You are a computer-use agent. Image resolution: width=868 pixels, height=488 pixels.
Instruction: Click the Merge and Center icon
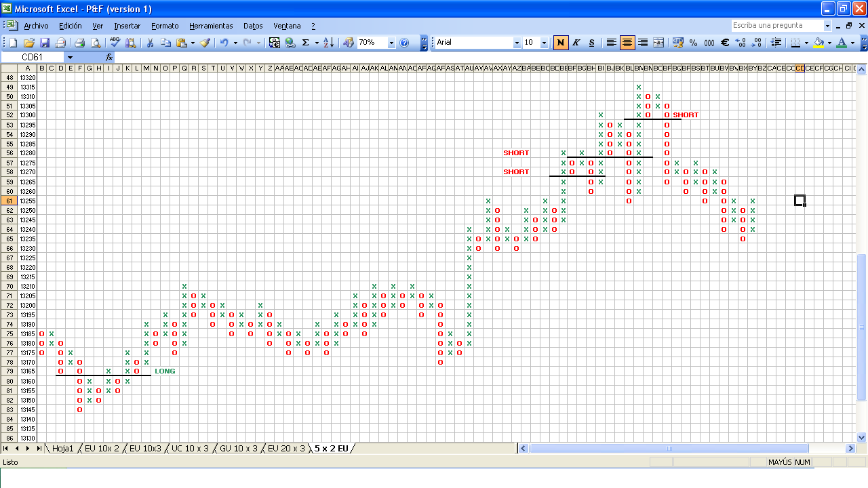coord(658,43)
